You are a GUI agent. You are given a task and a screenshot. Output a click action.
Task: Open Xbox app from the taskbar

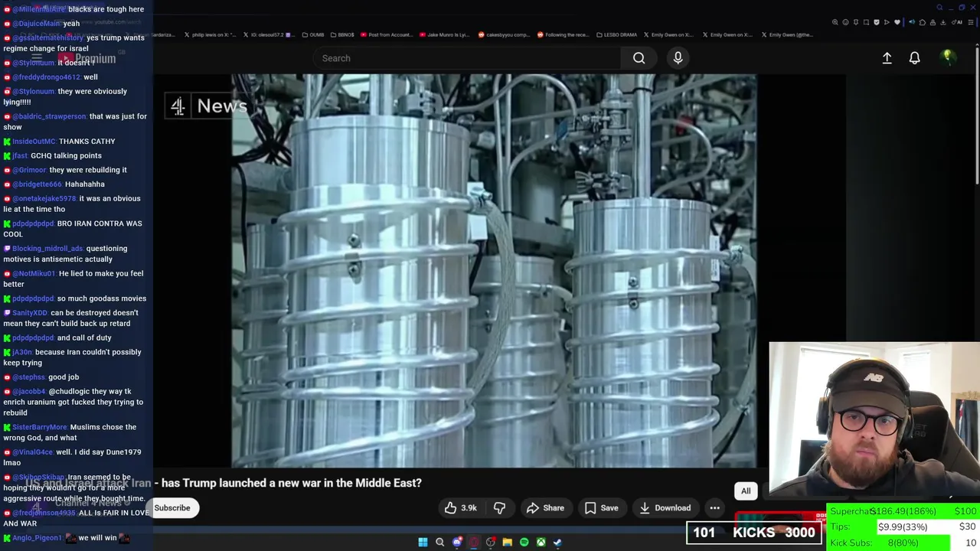[541, 542]
